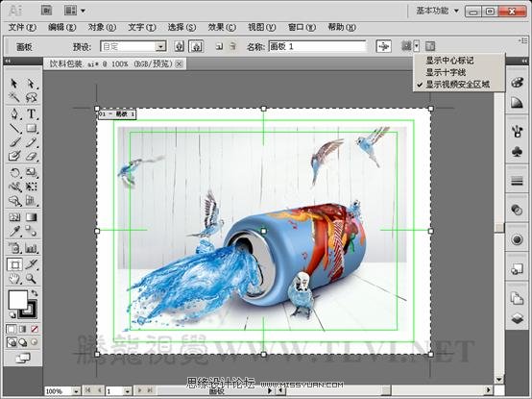Screen dimensions: 532x399
Task: Select the Type tool
Action: click(31, 113)
